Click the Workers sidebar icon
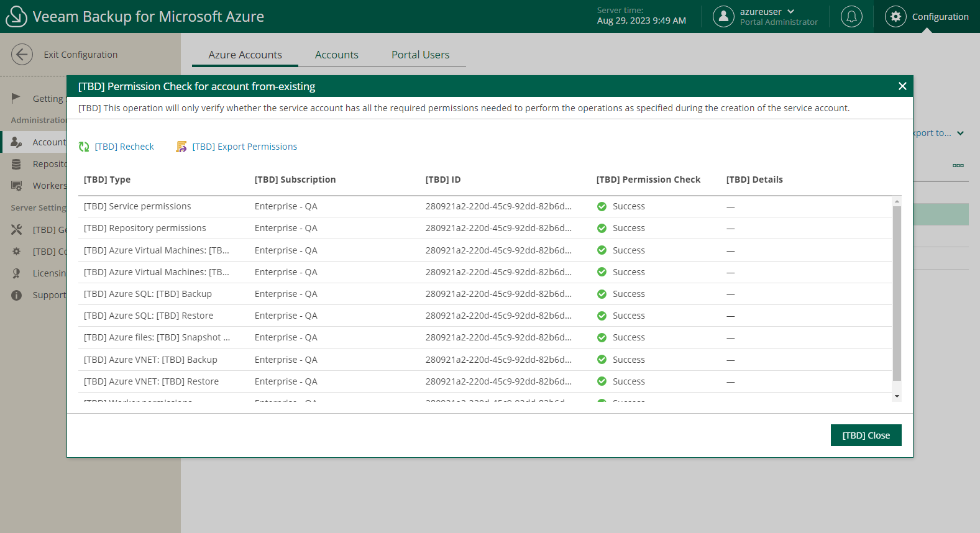 tap(17, 186)
